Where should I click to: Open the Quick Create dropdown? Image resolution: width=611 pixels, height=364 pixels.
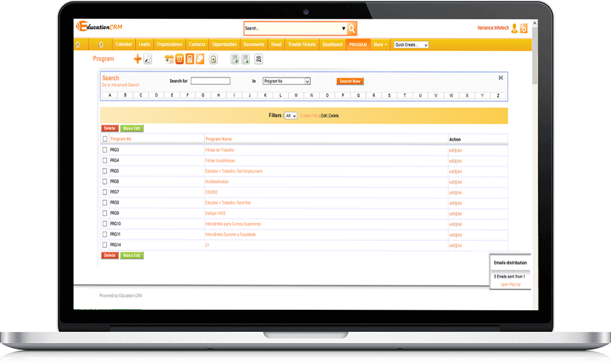point(411,45)
